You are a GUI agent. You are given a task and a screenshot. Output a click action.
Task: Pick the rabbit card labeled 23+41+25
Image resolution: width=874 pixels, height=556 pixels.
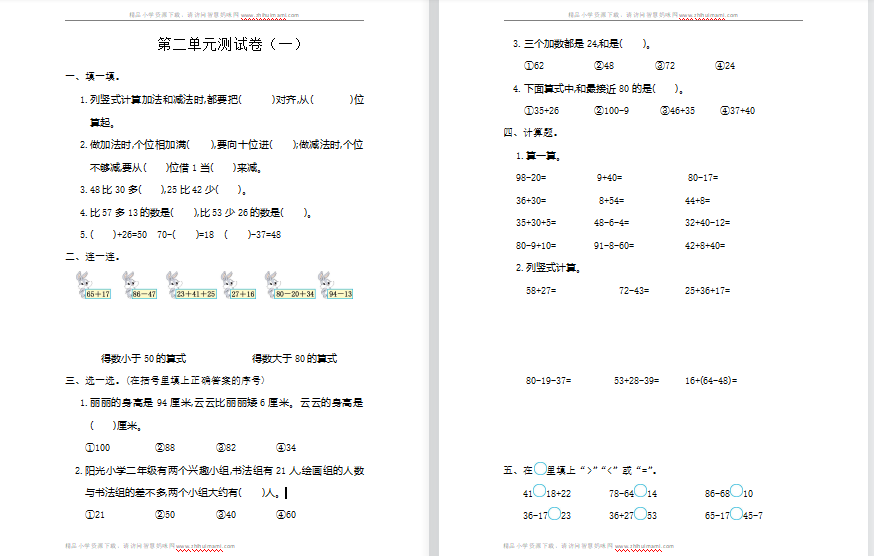click(191, 285)
